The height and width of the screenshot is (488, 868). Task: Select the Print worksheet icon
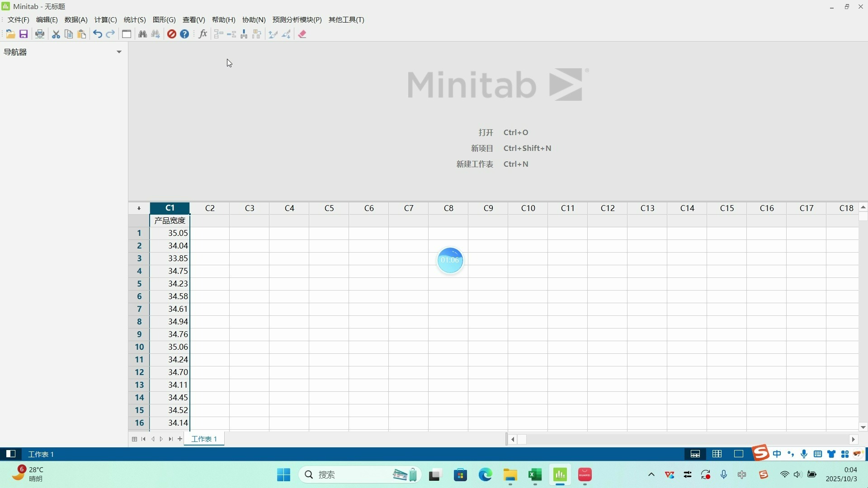pos(40,34)
